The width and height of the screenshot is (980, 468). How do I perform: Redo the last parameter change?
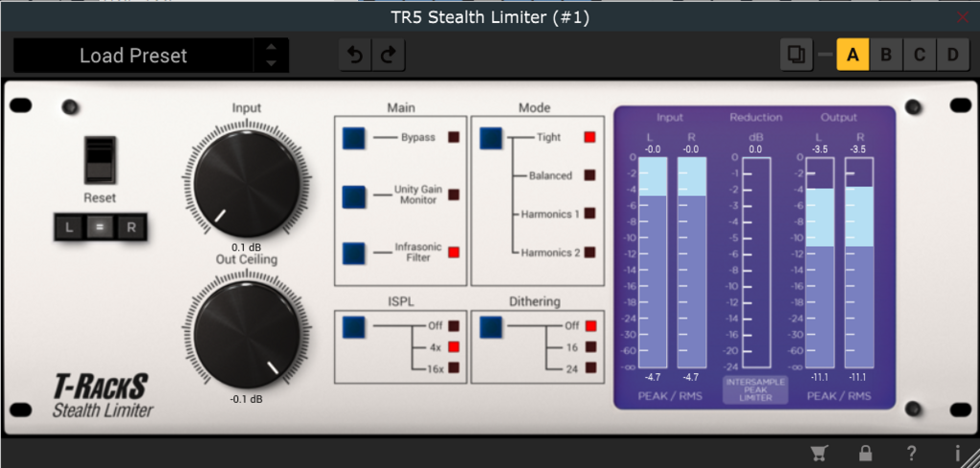[x=389, y=56]
